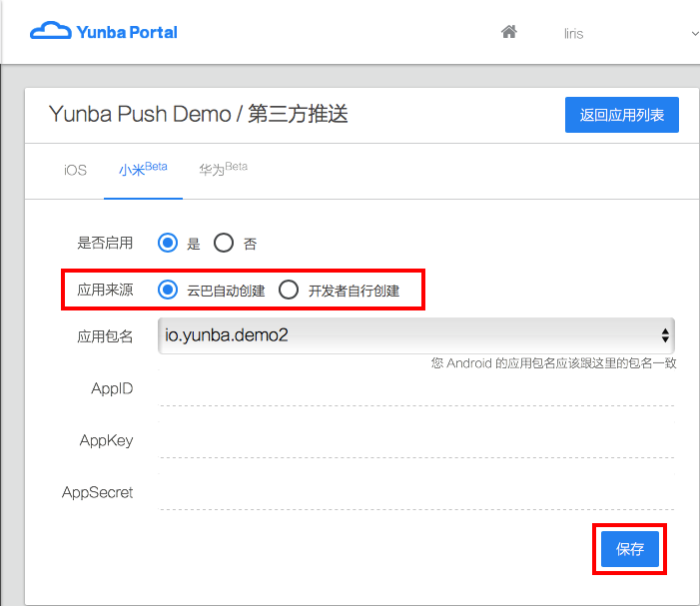Select the 小米 Beta tab

point(143,169)
